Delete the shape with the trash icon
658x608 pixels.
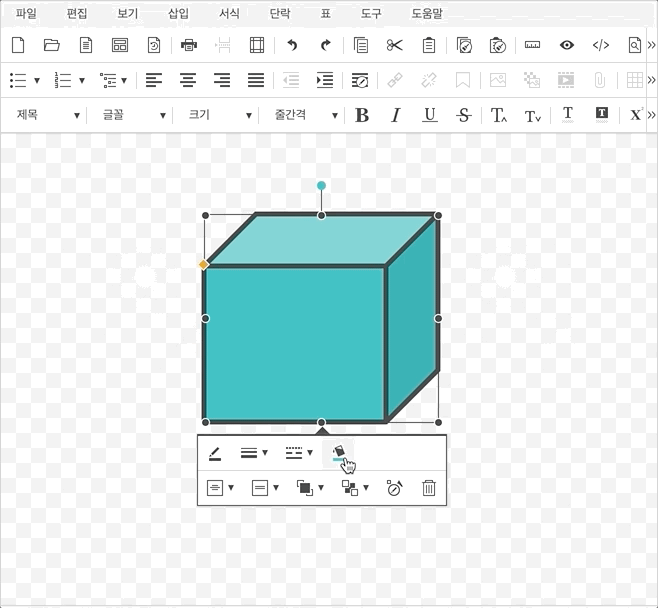pyautogui.click(x=428, y=488)
